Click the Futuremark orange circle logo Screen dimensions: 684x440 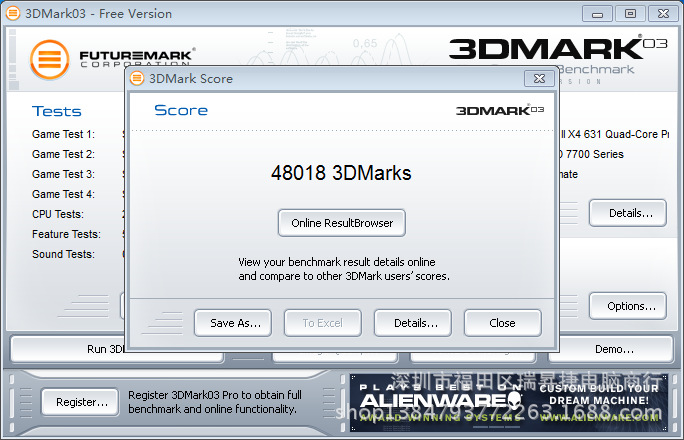tap(49, 60)
